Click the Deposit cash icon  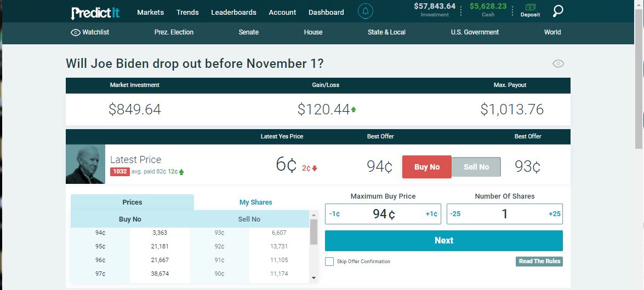pos(530,10)
